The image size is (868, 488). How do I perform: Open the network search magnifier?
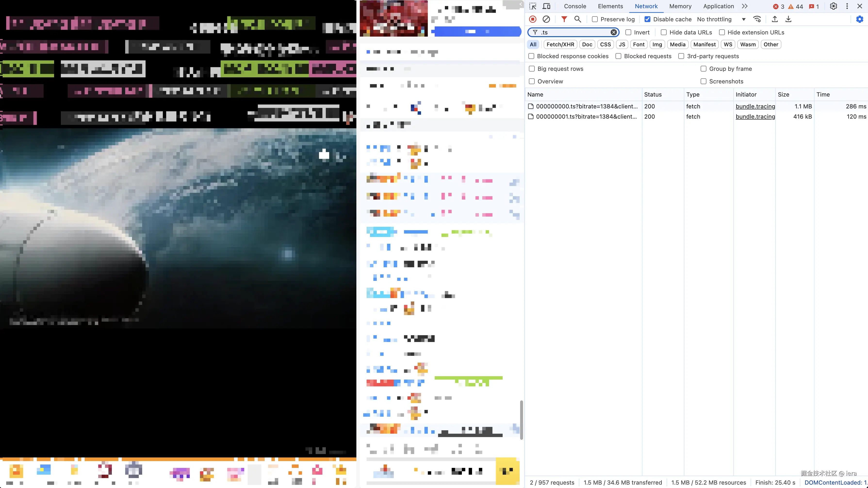pos(578,19)
